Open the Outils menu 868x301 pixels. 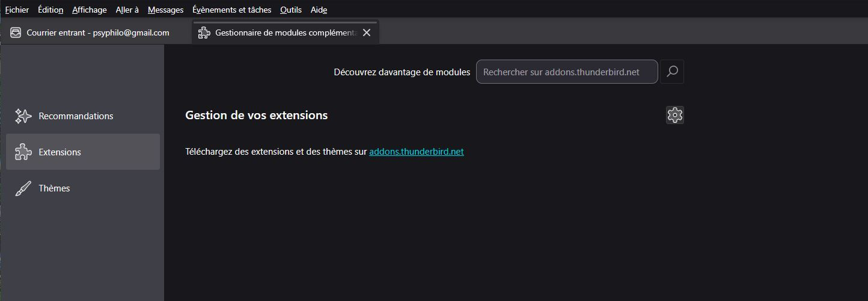point(291,10)
